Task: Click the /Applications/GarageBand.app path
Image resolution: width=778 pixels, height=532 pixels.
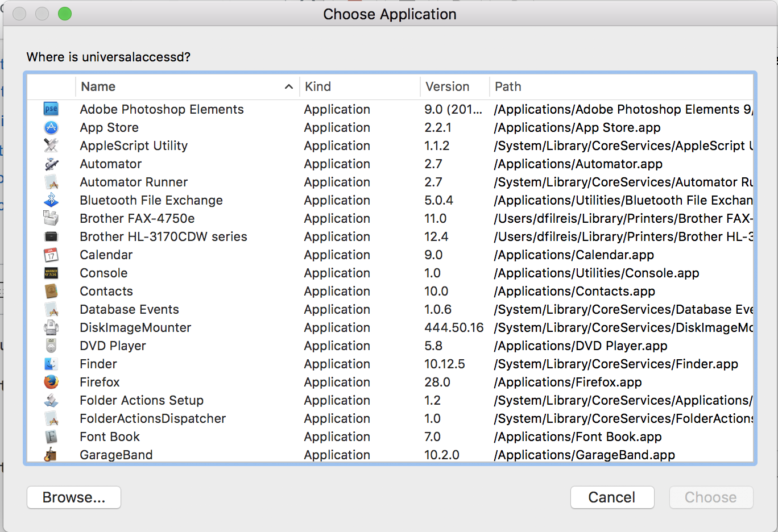Action: click(585, 455)
